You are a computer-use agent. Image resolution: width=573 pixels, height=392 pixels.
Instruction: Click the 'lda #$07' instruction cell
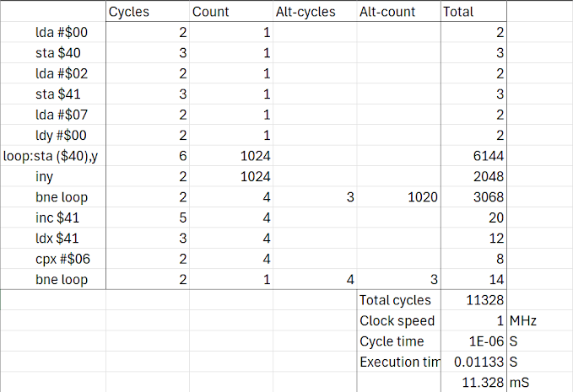53,115
